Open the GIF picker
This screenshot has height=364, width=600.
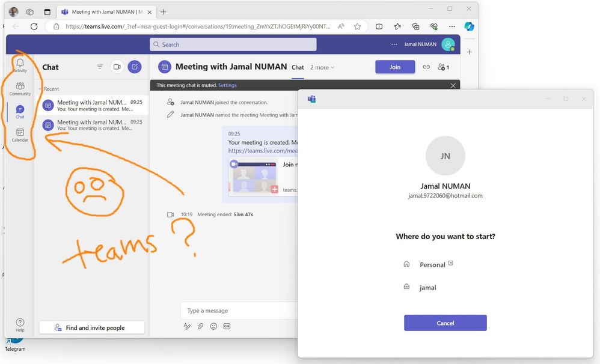[x=227, y=326]
